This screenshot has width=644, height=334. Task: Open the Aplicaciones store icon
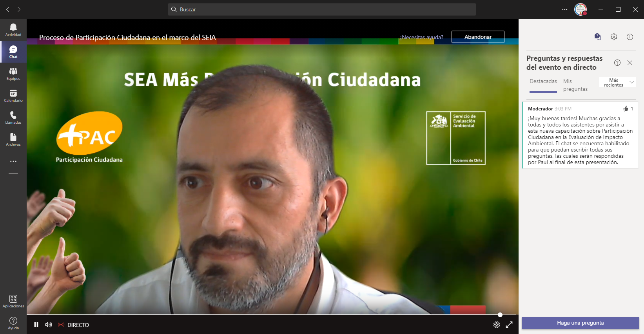pyautogui.click(x=13, y=301)
